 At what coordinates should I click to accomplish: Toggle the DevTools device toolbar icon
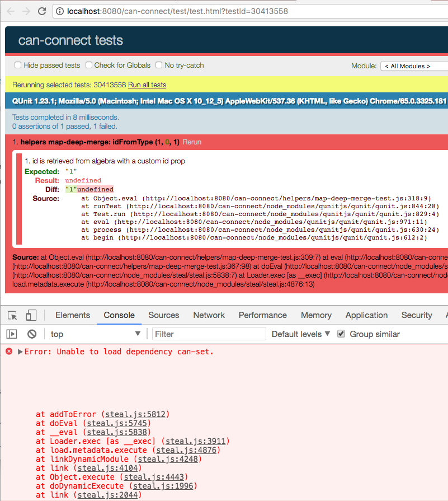[x=31, y=315]
